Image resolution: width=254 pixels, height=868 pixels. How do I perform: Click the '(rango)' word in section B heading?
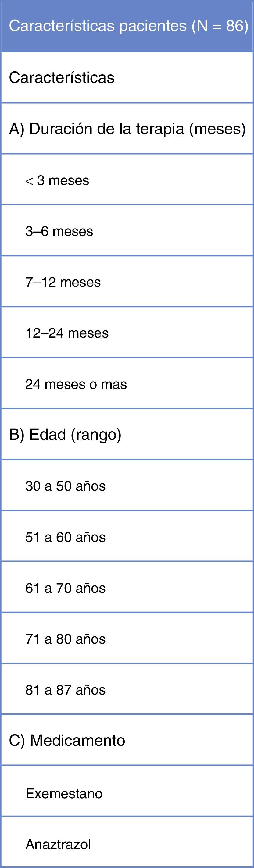coord(96,435)
